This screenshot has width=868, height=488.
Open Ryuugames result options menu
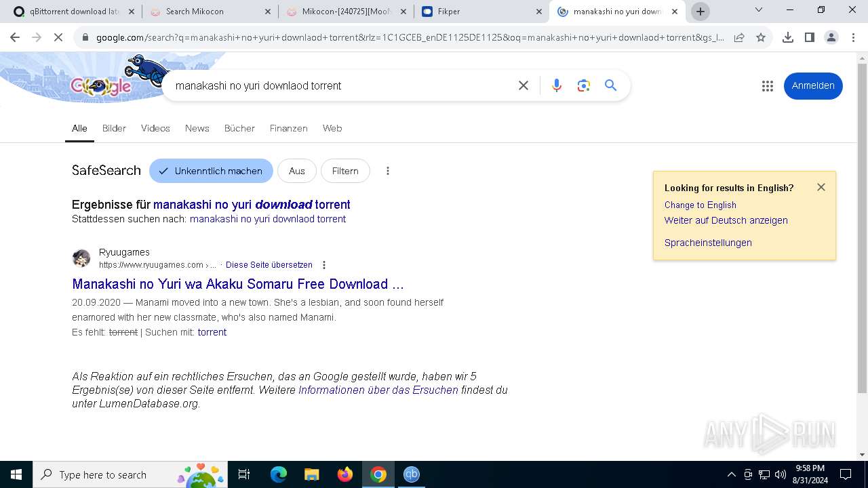[x=324, y=265]
